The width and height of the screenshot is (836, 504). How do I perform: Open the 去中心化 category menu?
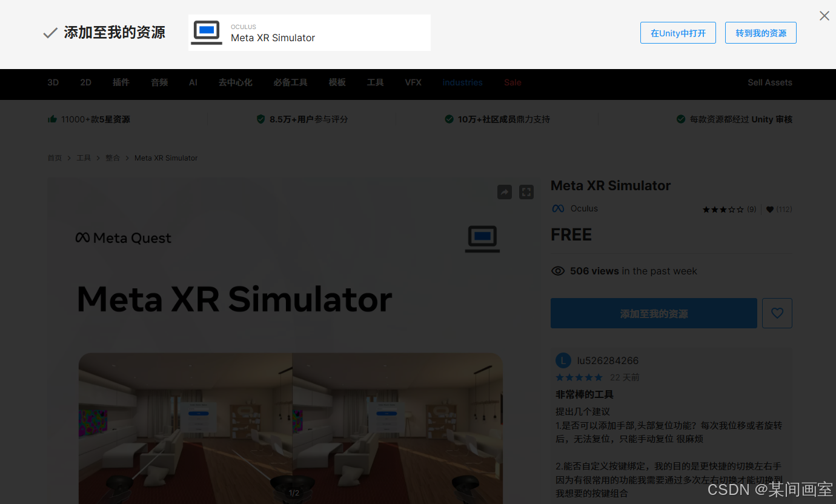coord(236,82)
